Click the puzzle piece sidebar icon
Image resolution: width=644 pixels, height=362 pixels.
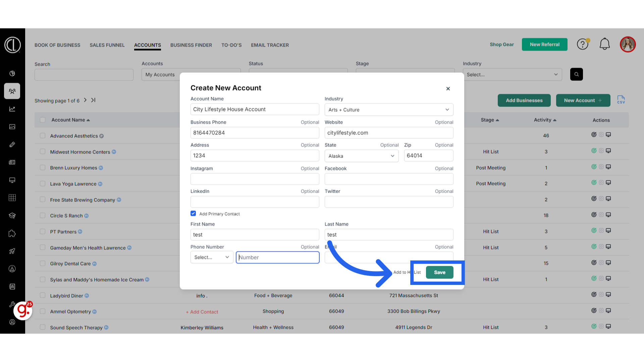tap(12, 233)
